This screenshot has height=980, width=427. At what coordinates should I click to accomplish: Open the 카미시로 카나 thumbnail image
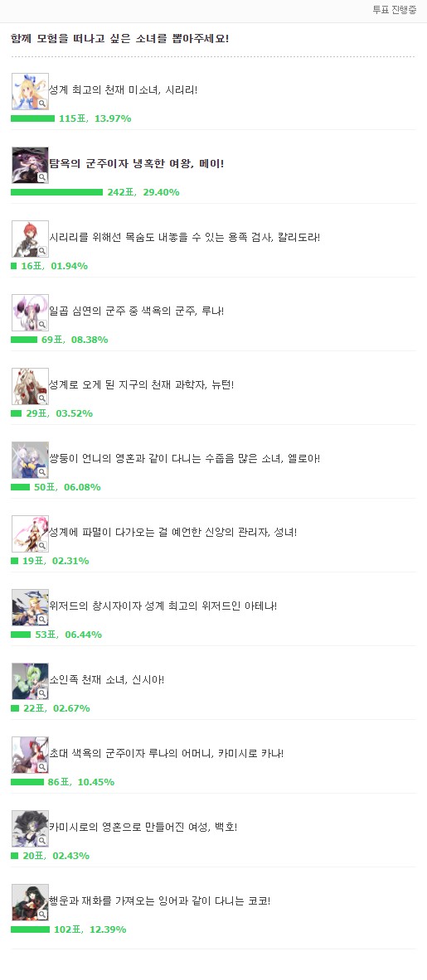tap(30, 755)
